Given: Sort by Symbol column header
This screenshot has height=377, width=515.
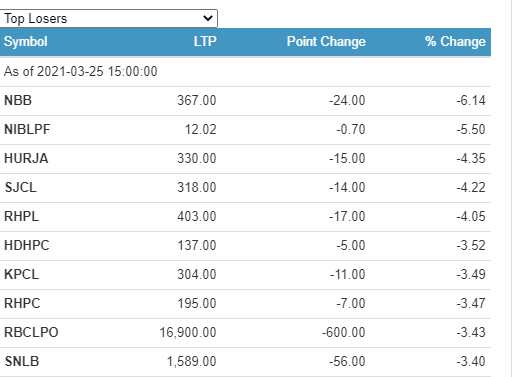Looking at the screenshot, I should click(x=26, y=42).
